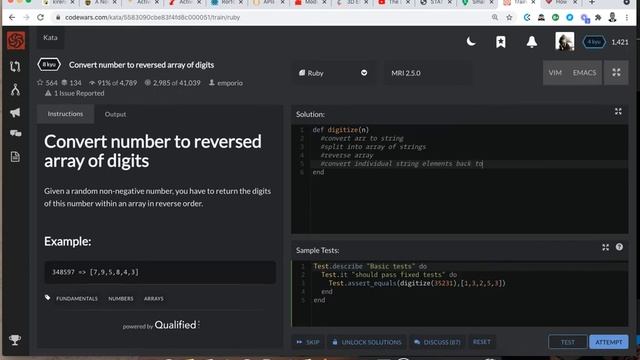Open the 1 Issue Reported link

pos(74,93)
